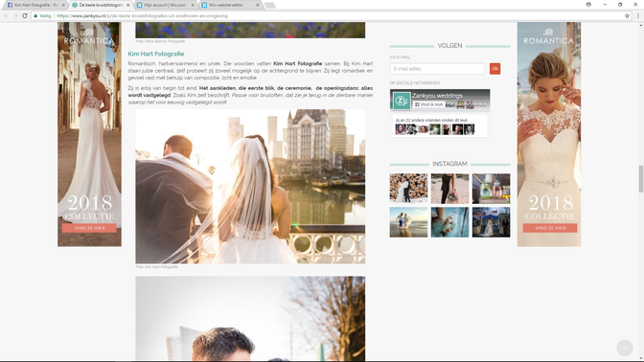Close the De beste bruidsfotografen tab
Image resolution: width=644 pixels, height=362 pixels.
pyautogui.click(x=128, y=5)
